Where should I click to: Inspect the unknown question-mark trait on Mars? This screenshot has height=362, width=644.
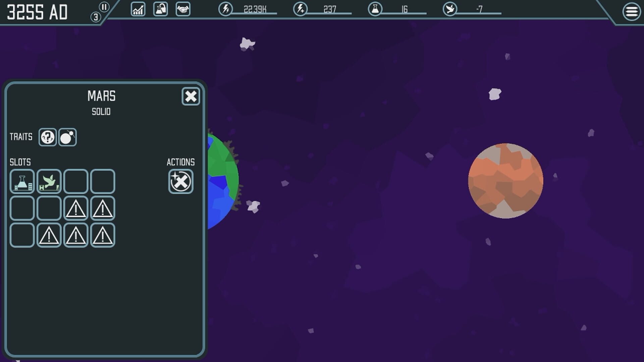(47, 137)
